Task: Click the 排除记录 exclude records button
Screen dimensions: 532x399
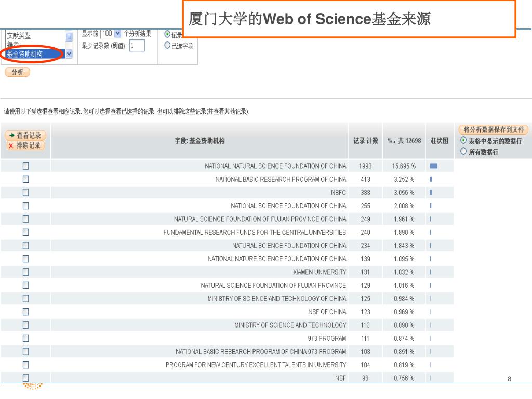Action: pyautogui.click(x=26, y=145)
